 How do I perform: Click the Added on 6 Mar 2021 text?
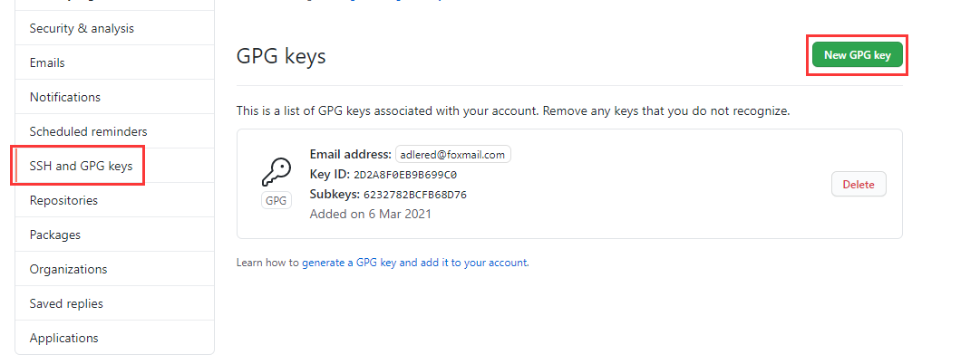pos(370,215)
